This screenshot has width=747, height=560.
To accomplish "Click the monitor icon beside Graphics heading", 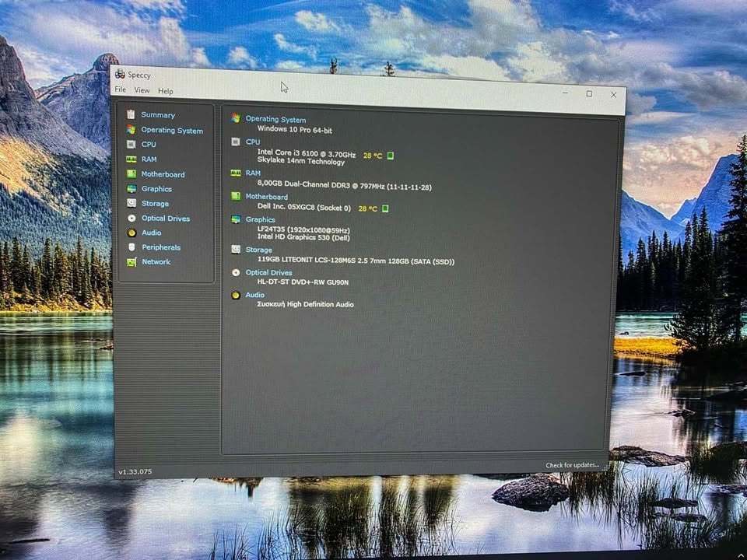I will pos(236,219).
